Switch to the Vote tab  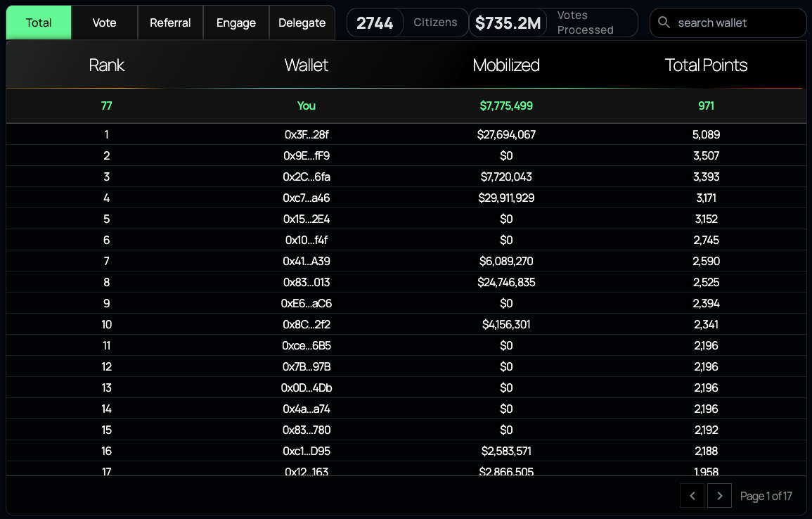pyautogui.click(x=104, y=23)
